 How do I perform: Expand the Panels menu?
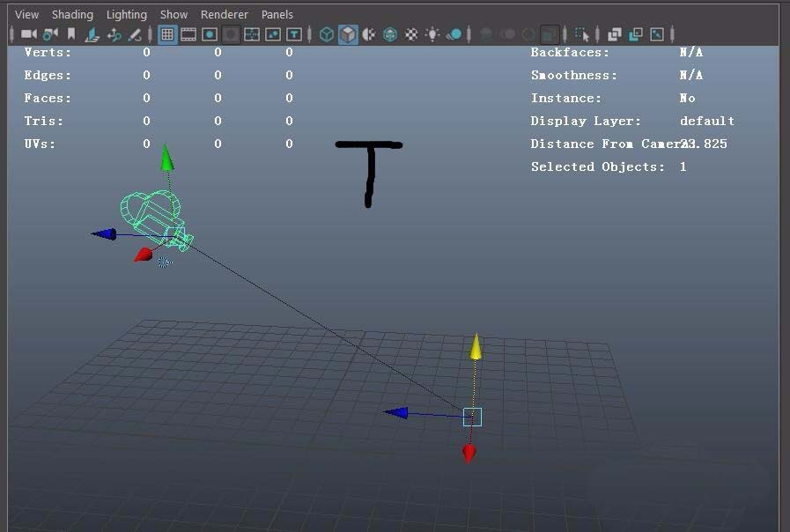[277, 14]
